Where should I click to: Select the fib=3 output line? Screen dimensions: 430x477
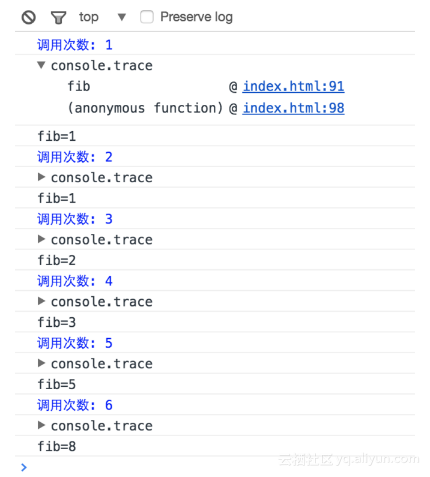(x=215, y=322)
